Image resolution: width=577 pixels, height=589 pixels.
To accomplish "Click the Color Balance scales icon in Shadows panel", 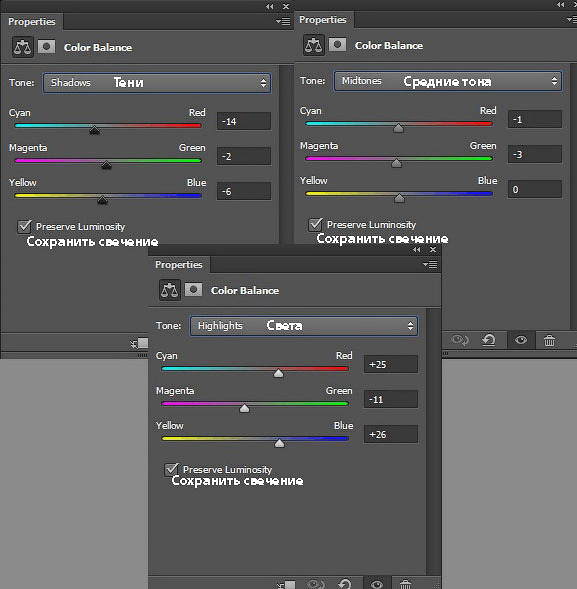I will coord(23,47).
